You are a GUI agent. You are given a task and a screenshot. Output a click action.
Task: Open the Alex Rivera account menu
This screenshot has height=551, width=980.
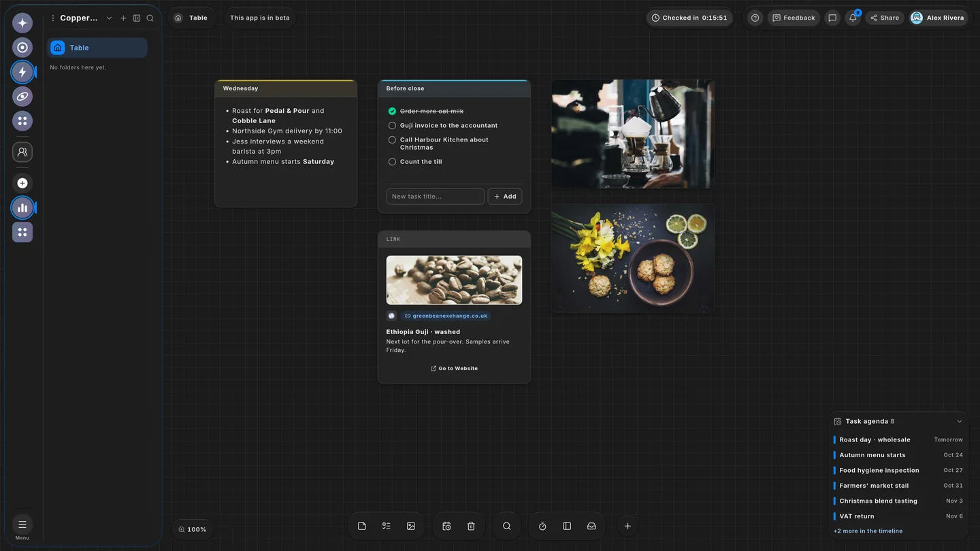(x=938, y=18)
